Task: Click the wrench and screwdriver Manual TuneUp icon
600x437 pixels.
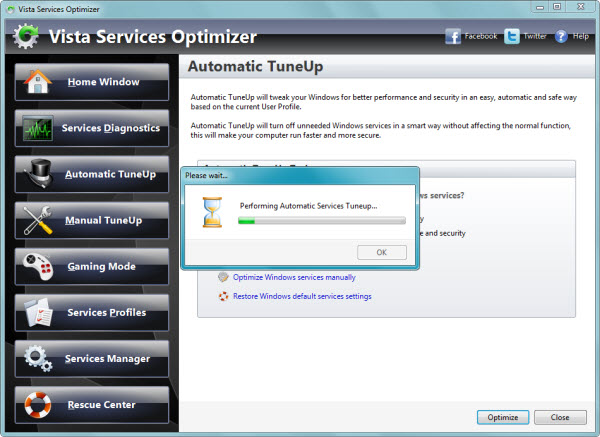Action: coord(38,220)
